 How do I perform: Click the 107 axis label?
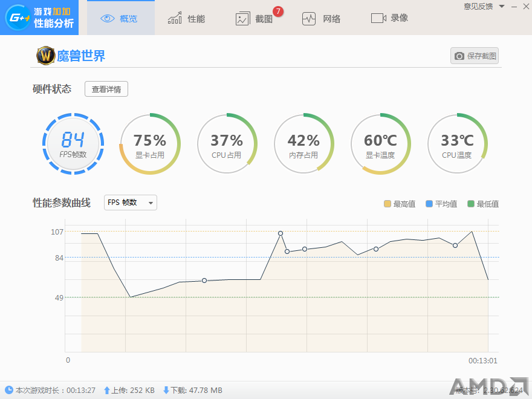pos(57,232)
